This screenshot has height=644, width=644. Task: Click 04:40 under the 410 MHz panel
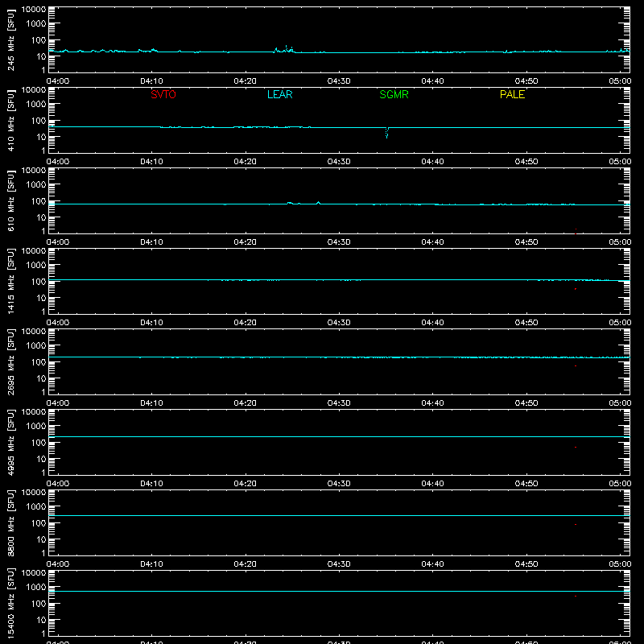click(432, 162)
